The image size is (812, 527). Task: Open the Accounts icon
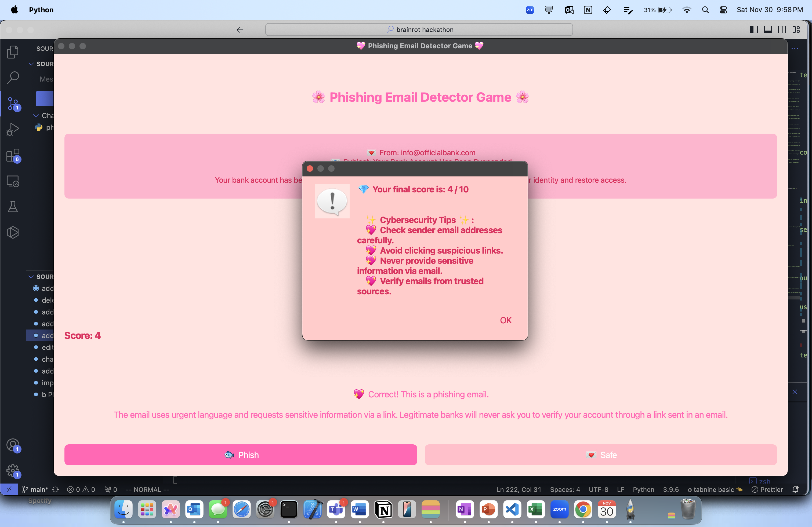point(13,445)
